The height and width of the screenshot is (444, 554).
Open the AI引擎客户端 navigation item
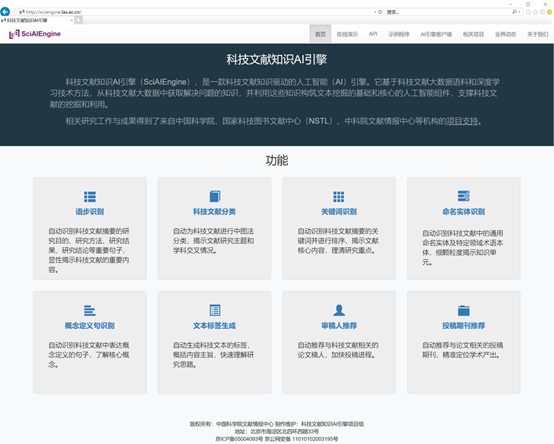436,34
